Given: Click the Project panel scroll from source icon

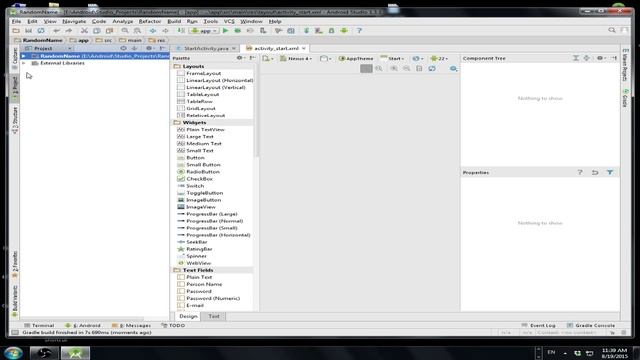Looking at the screenshot, I should tap(123, 48).
